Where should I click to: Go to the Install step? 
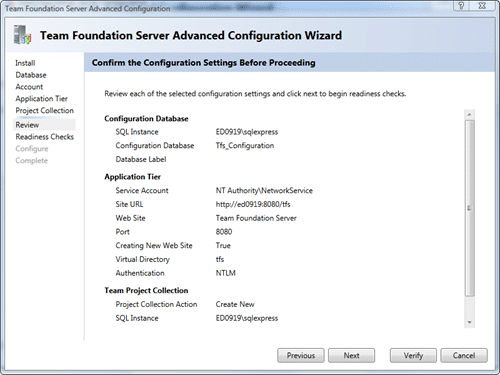coord(25,63)
